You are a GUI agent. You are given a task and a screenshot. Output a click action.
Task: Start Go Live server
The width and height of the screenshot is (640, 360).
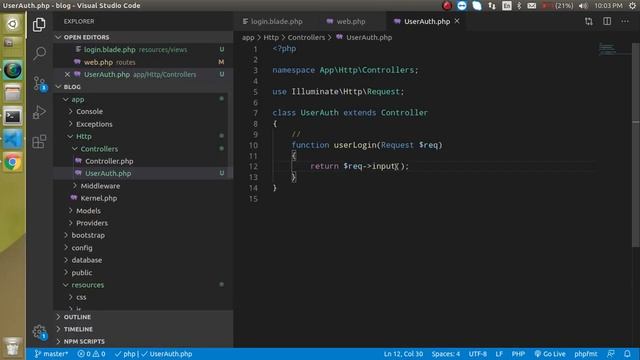point(550,354)
